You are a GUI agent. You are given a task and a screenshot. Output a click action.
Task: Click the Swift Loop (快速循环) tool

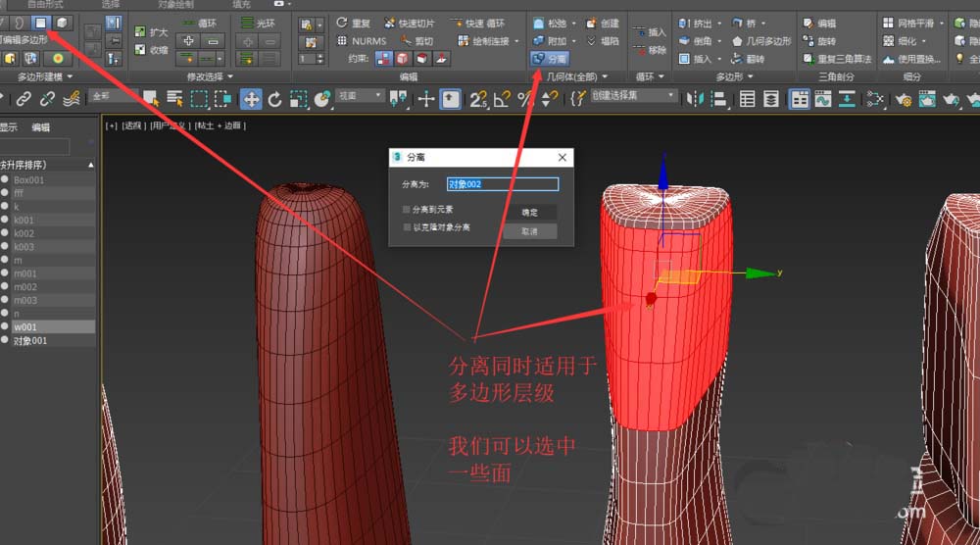tap(477, 24)
